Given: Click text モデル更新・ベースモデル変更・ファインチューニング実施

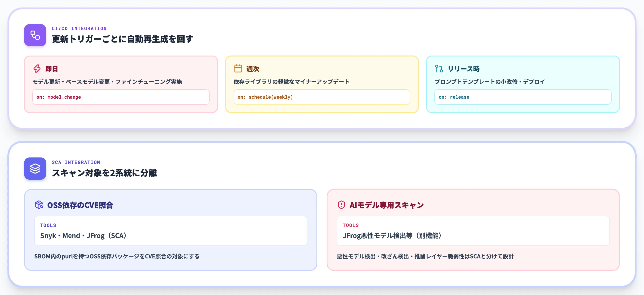Looking at the screenshot, I should 107,82.
